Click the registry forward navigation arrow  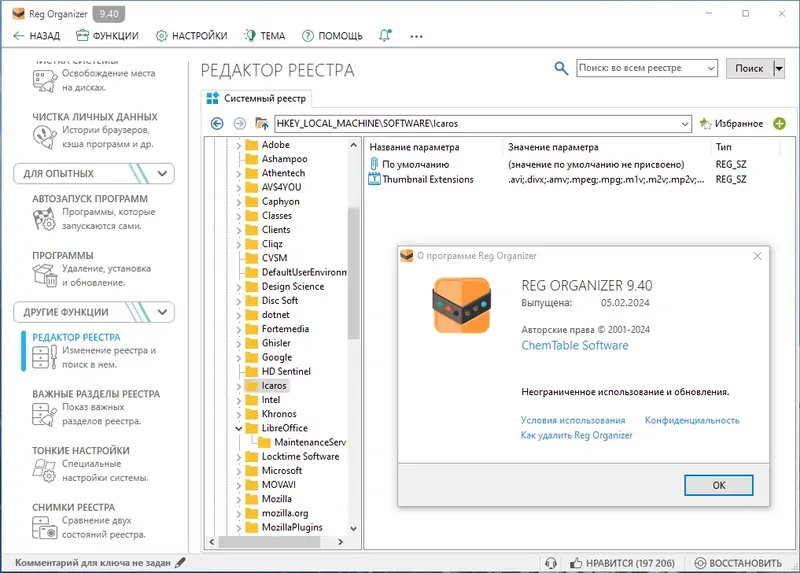[239, 123]
